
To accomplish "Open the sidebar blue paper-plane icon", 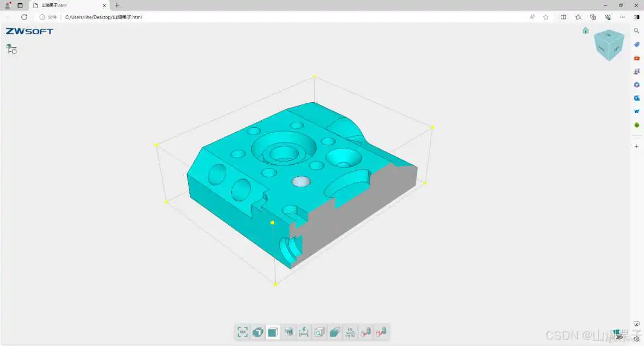I will (x=636, y=112).
